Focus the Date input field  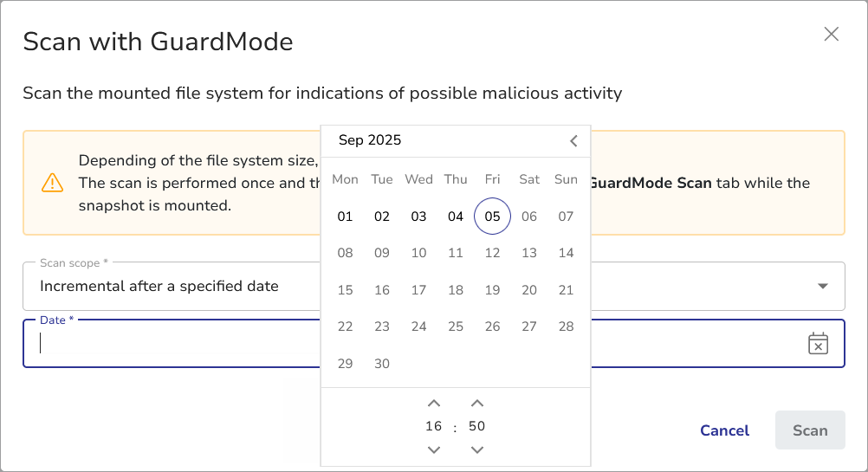tap(173, 344)
